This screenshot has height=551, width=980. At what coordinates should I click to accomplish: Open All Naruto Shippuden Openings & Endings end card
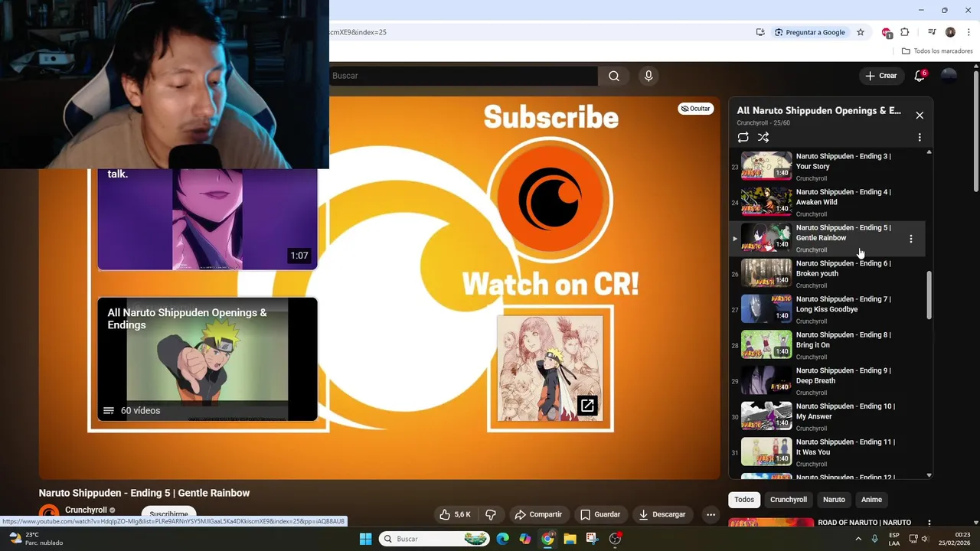(207, 359)
